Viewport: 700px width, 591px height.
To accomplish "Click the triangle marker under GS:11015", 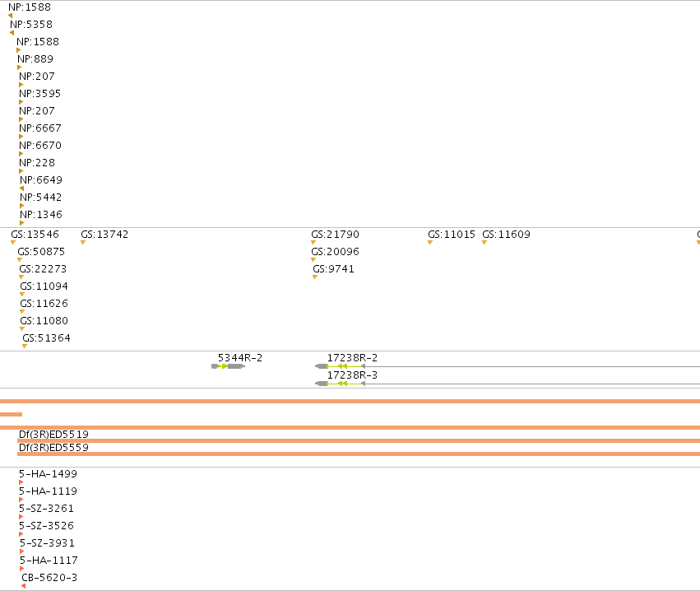I will 430,243.
